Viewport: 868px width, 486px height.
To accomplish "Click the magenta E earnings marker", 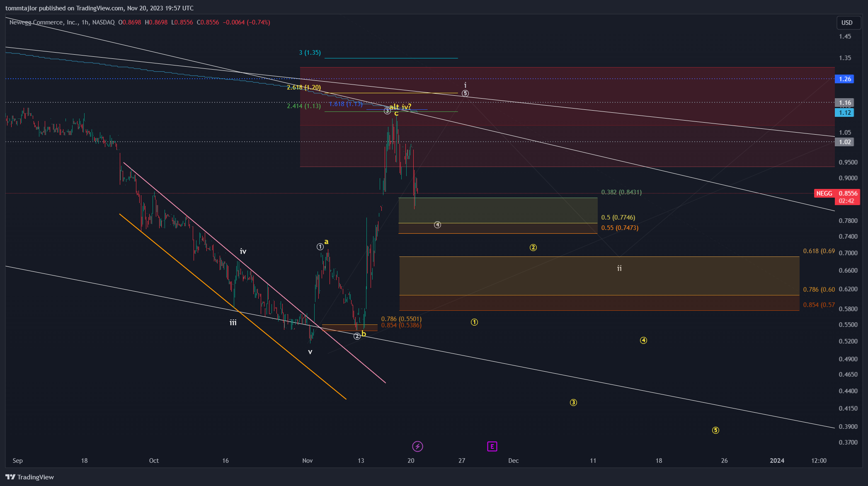I will pyautogui.click(x=492, y=446).
